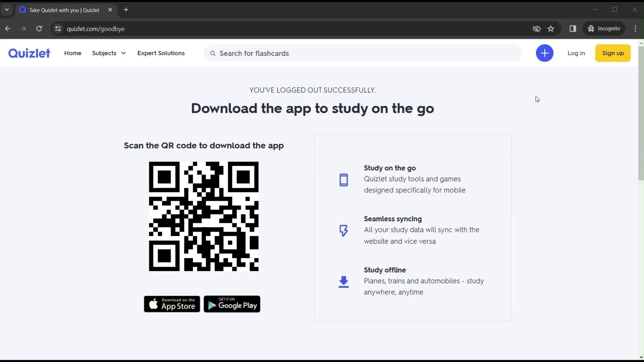This screenshot has width=644, height=362.
Task: Click the blue plus create button
Action: (544, 53)
